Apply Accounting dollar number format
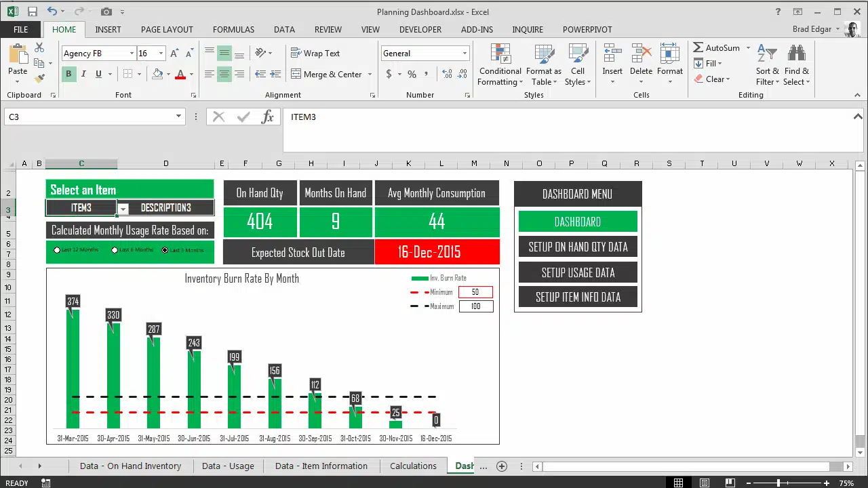Image resolution: width=868 pixels, height=488 pixels. pyautogui.click(x=389, y=74)
